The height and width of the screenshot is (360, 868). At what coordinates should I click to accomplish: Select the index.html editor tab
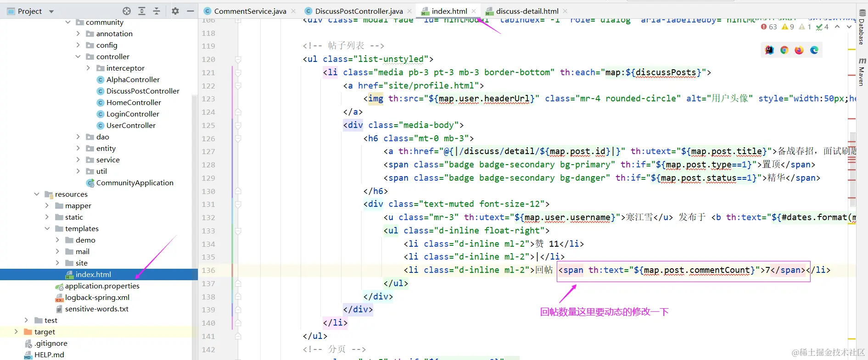[449, 11]
